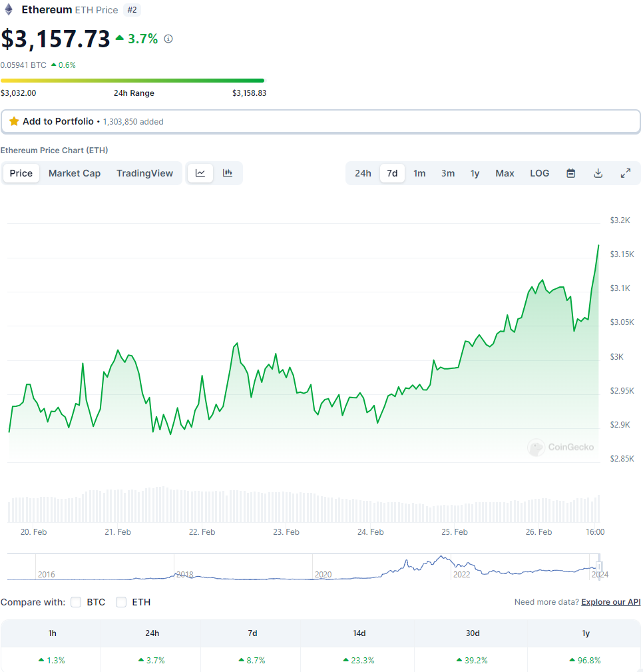The width and height of the screenshot is (643, 672).
Task: Click the #2 rank badge
Action: click(x=132, y=10)
